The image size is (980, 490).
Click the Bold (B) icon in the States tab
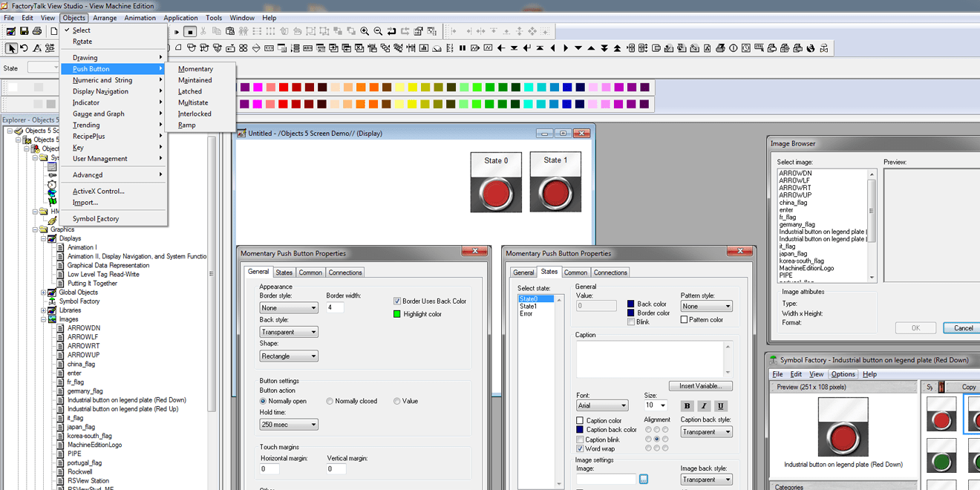(x=687, y=405)
